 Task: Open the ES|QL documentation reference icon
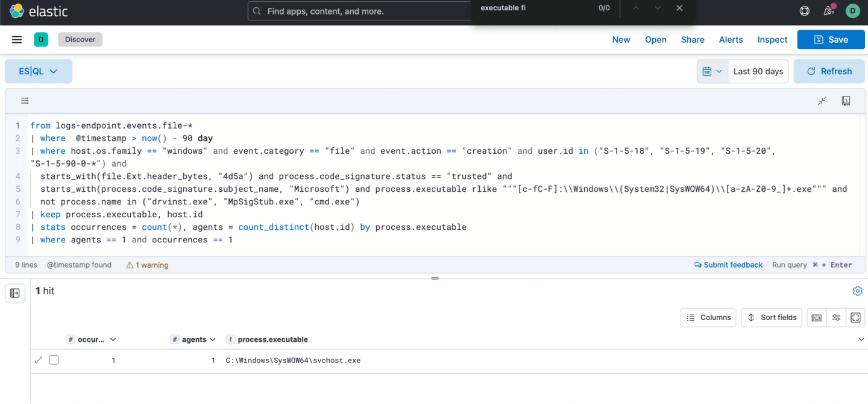tap(846, 101)
